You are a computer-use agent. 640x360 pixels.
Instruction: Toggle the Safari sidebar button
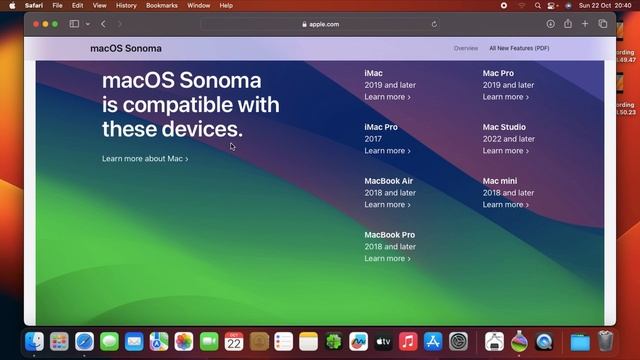[x=74, y=24]
